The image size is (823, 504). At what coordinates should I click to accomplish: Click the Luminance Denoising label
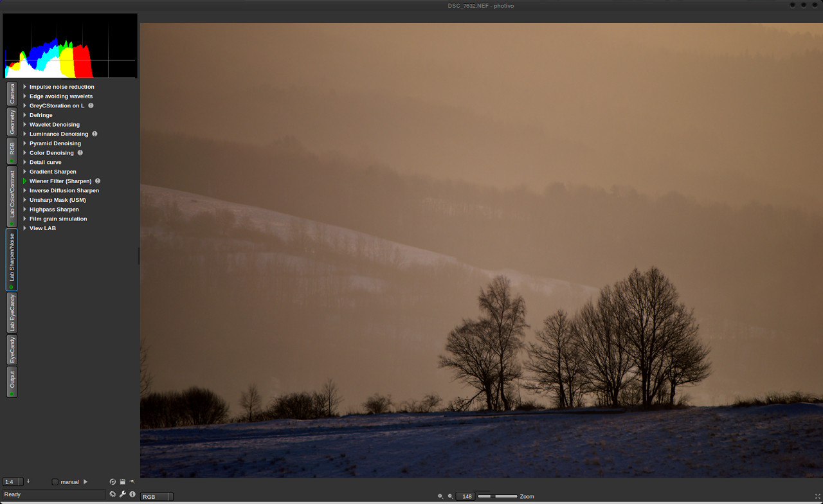pyautogui.click(x=59, y=134)
